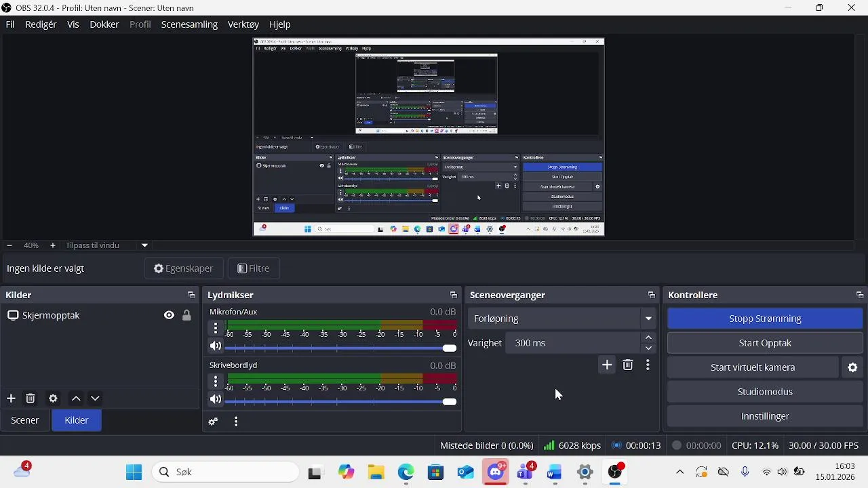Click the Egenskaper button
The width and height of the screenshot is (868, 488).
point(184,268)
